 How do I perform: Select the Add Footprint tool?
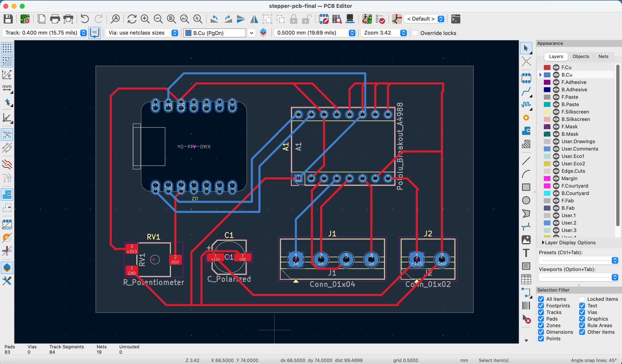click(526, 78)
